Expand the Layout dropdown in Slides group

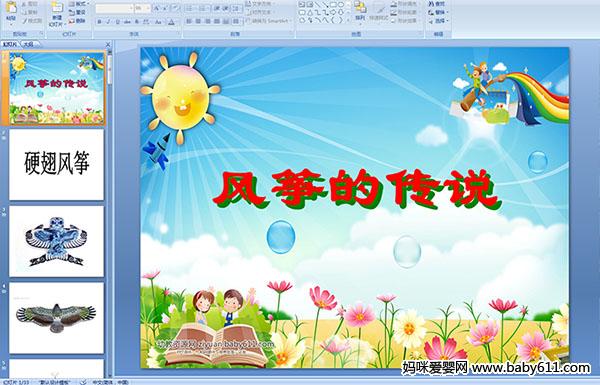click(x=78, y=3)
